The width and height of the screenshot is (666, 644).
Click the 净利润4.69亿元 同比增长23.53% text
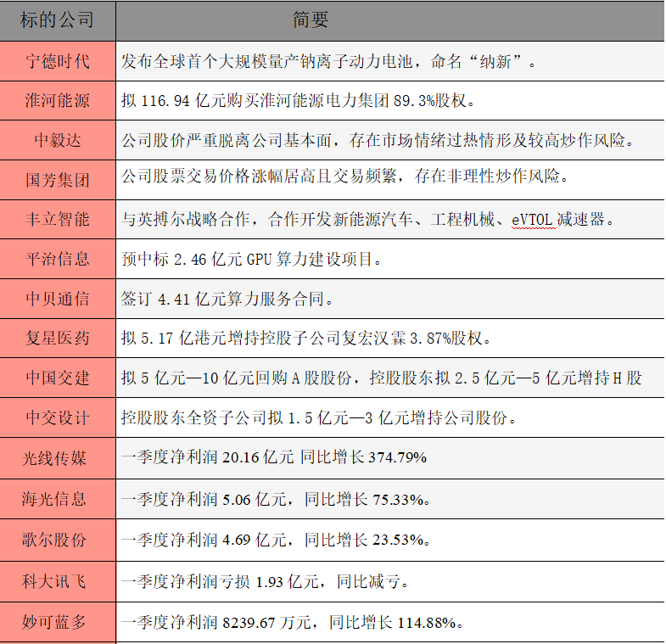point(276,540)
